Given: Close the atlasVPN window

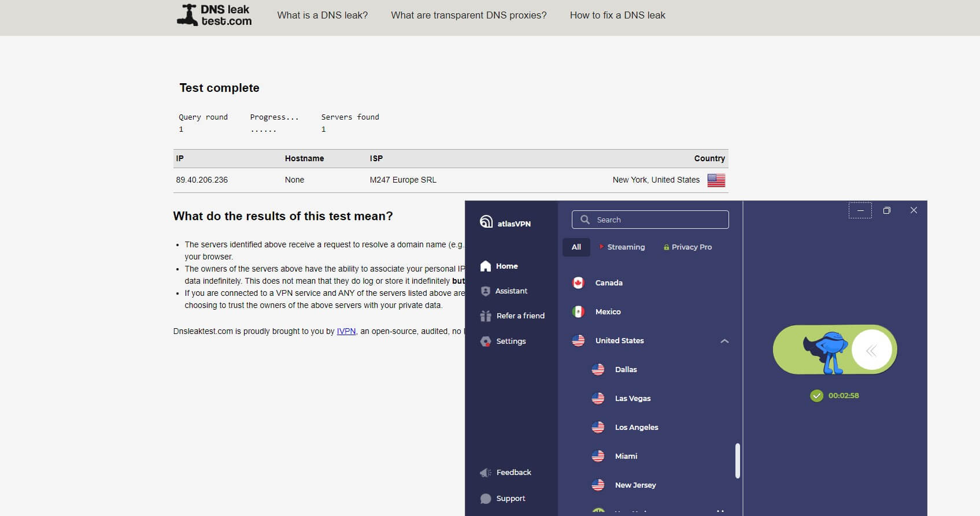Looking at the screenshot, I should click(x=914, y=210).
